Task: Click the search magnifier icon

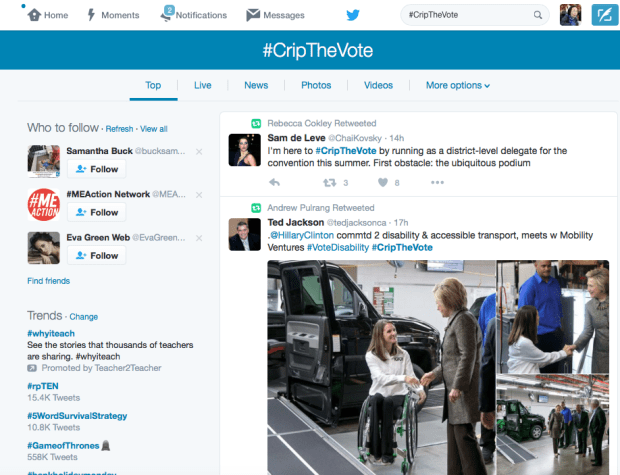Action: point(537,15)
